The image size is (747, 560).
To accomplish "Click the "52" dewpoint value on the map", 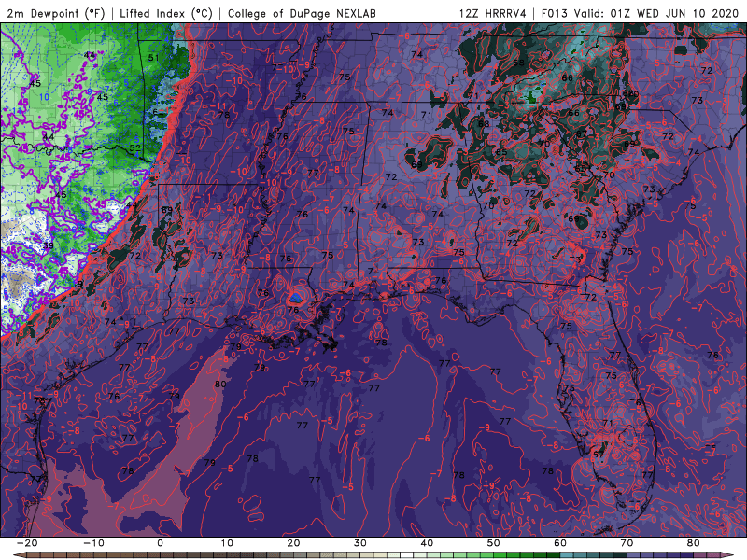I will tap(135, 147).
